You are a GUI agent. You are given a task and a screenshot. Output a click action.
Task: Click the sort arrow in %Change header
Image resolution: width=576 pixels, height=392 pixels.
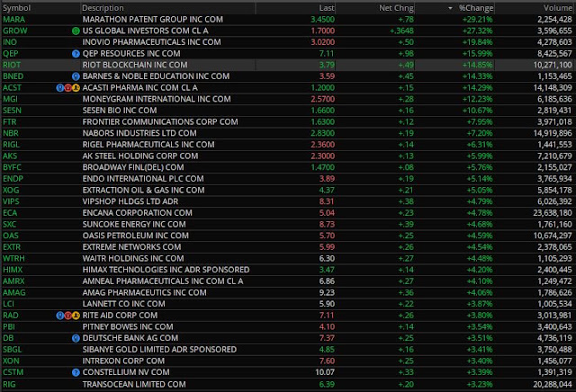tap(450, 8)
